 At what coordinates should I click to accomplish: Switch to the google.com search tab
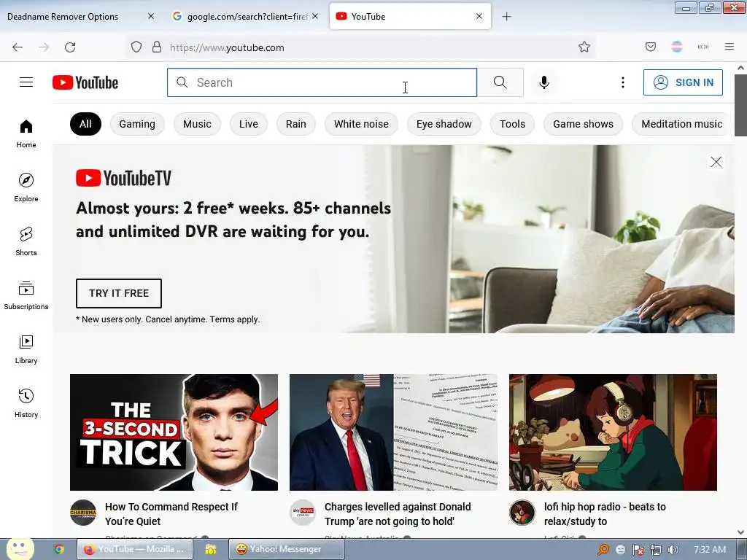[x=245, y=17]
